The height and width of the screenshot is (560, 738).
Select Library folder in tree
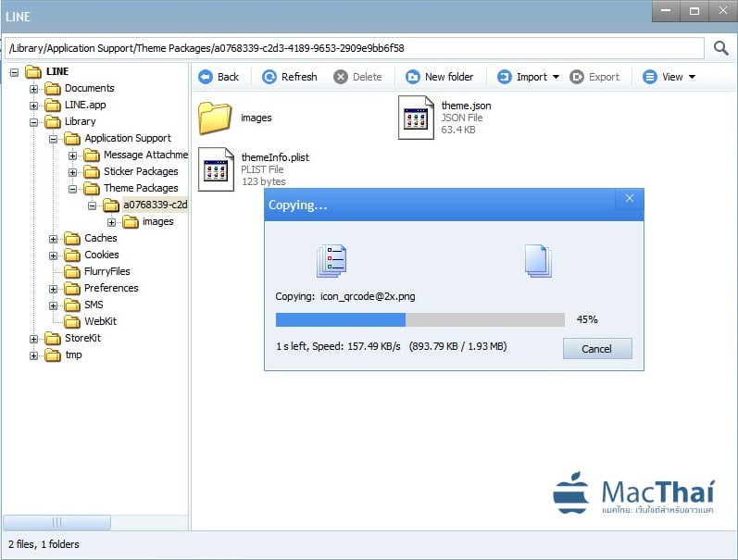click(x=80, y=121)
